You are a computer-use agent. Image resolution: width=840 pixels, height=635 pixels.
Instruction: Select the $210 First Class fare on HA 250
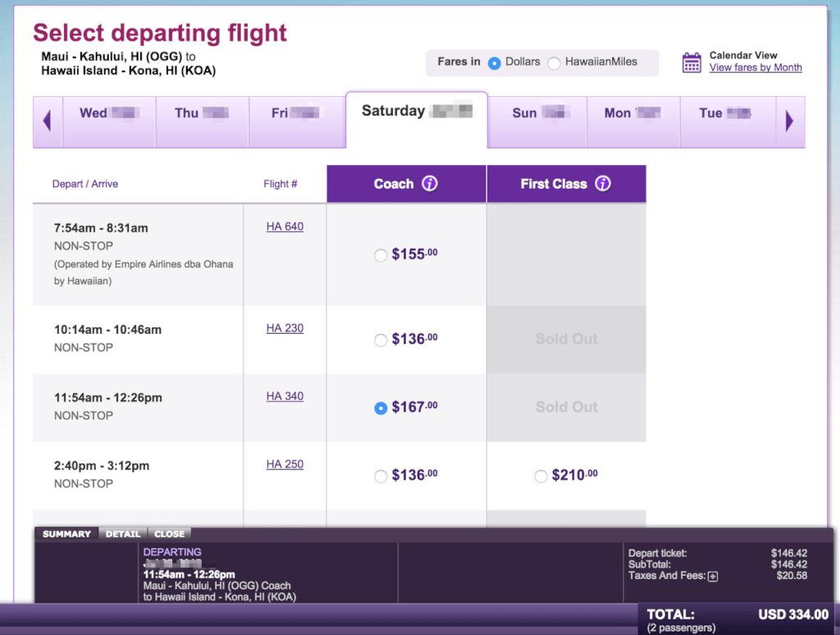pos(541,475)
